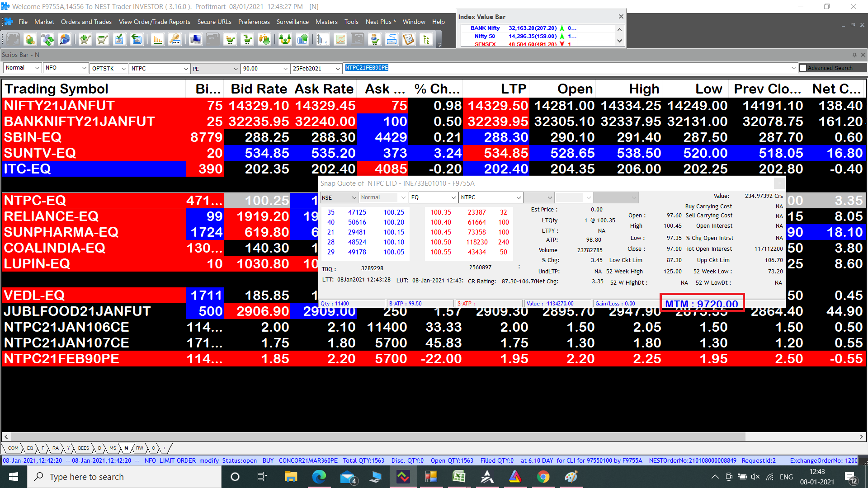This screenshot has width=868, height=488.
Task: Click the green padlock lock toolbar icon
Action: [30, 40]
